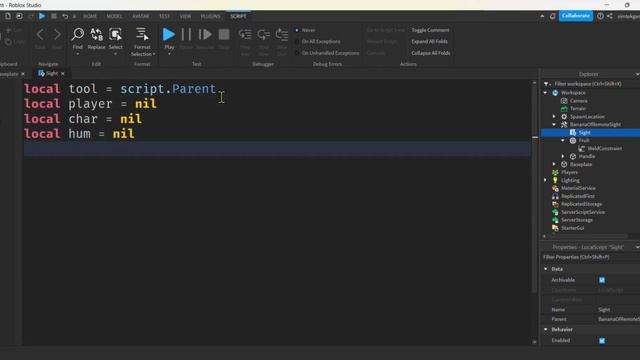Click the help question mark icon
The height and width of the screenshot is (360, 640).
[x=600, y=16]
